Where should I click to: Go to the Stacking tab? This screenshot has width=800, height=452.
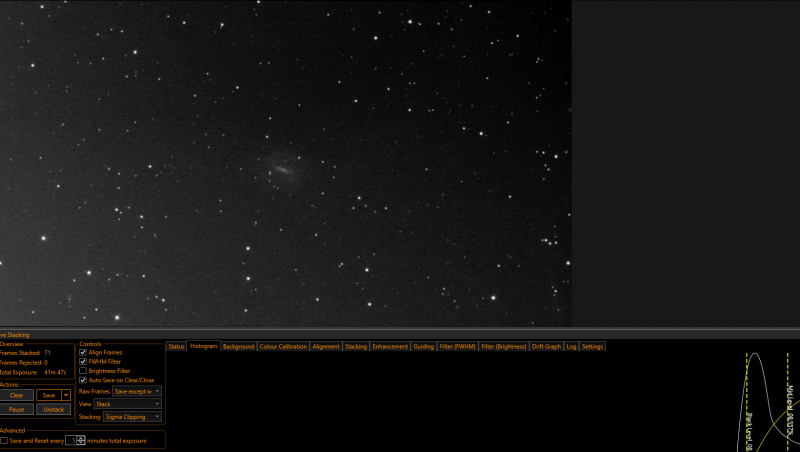pyautogui.click(x=356, y=346)
